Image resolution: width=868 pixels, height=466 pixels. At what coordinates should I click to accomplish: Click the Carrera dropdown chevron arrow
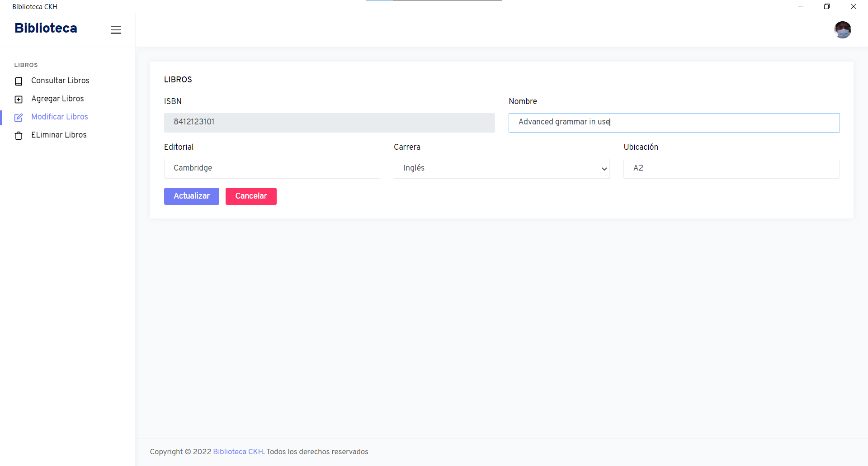pyautogui.click(x=604, y=169)
